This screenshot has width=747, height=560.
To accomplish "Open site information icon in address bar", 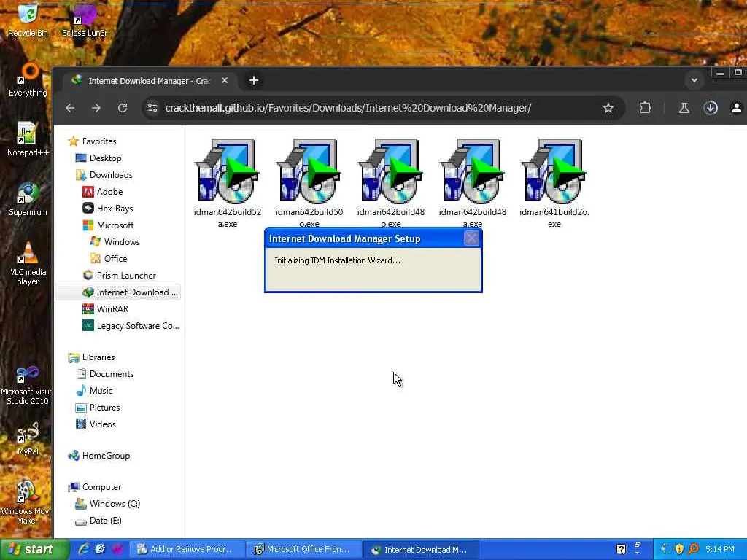I will [152, 108].
